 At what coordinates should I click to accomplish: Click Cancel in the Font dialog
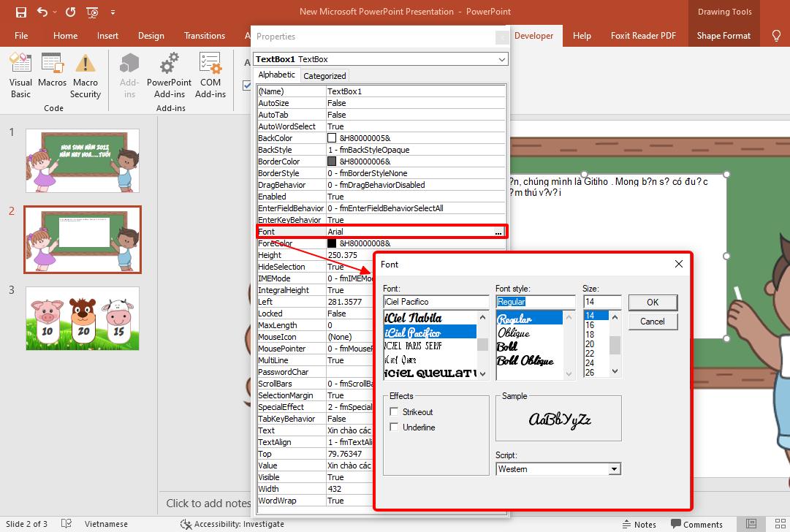[x=652, y=322]
